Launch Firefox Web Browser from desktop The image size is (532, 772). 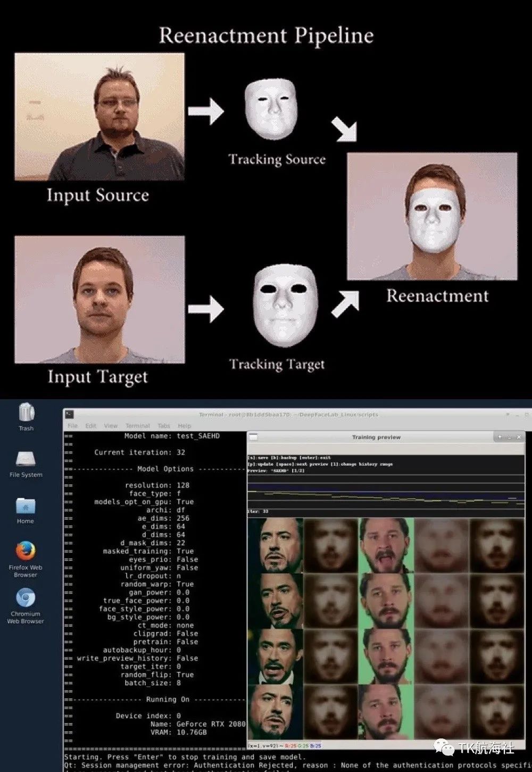point(26,559)
